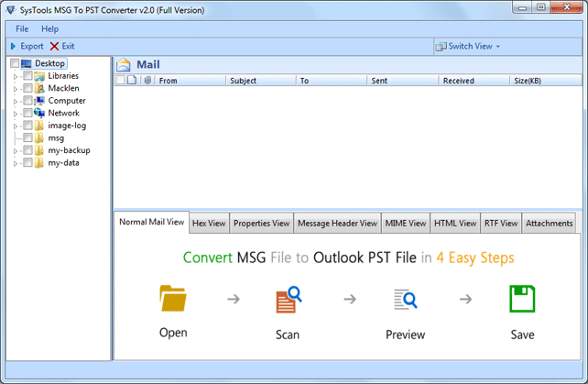The width and height of the screenshot is (588, 384).
Task: Sort by the From column header
Action: coord(190,81)
